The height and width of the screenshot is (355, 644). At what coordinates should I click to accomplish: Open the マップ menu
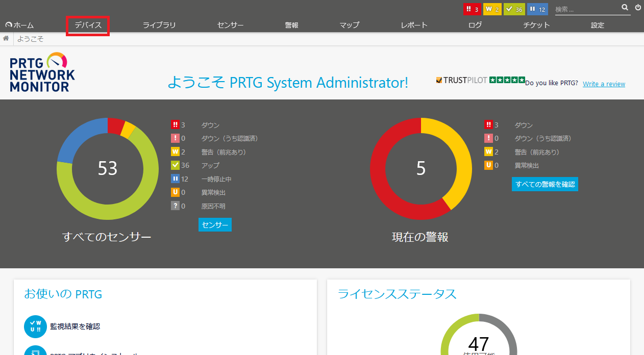[x=350, y=25]
